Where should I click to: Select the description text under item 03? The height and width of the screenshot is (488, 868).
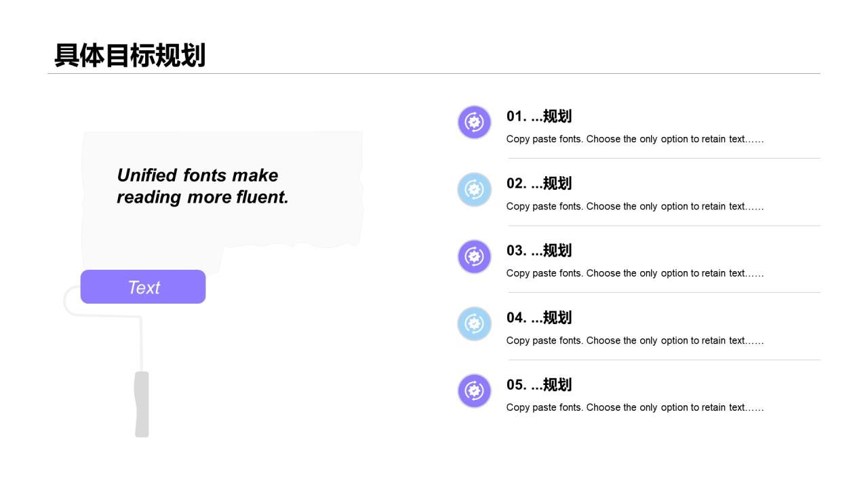click(635, 273)
